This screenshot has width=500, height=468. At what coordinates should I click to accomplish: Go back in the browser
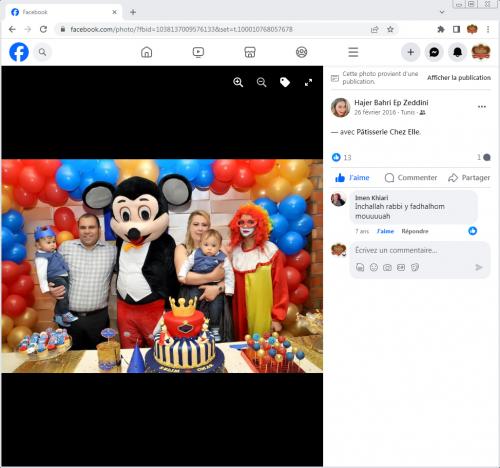12,29
